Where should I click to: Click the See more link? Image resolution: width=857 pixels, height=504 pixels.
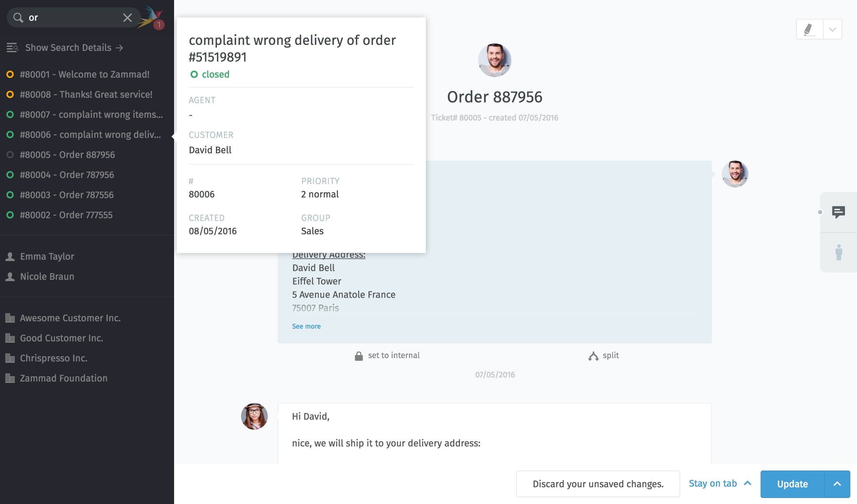pos(306,326)
